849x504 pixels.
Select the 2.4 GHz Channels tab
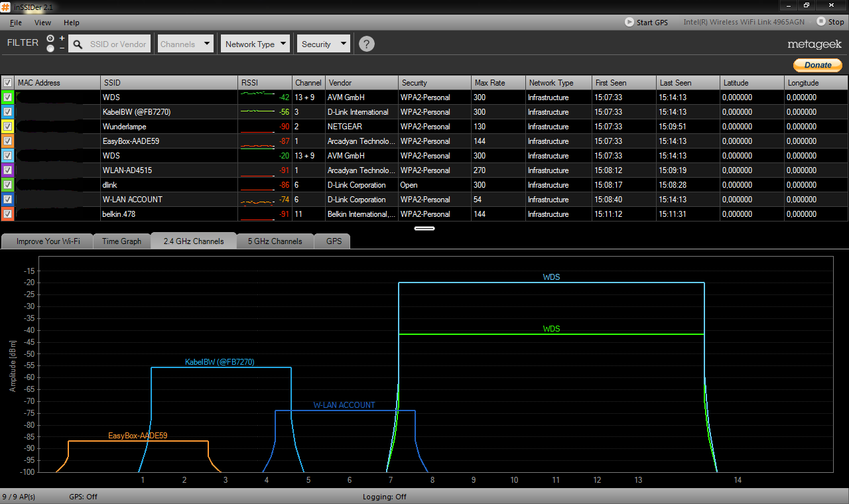[194, 241]
